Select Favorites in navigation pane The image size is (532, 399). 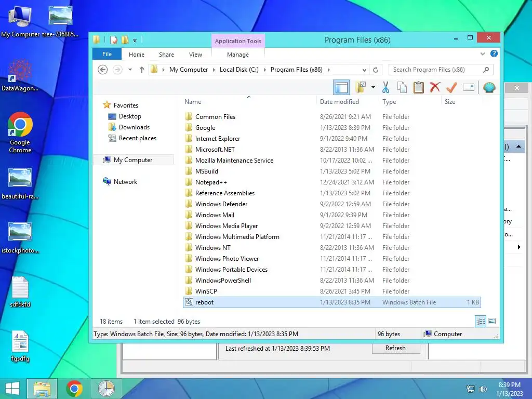126,105
